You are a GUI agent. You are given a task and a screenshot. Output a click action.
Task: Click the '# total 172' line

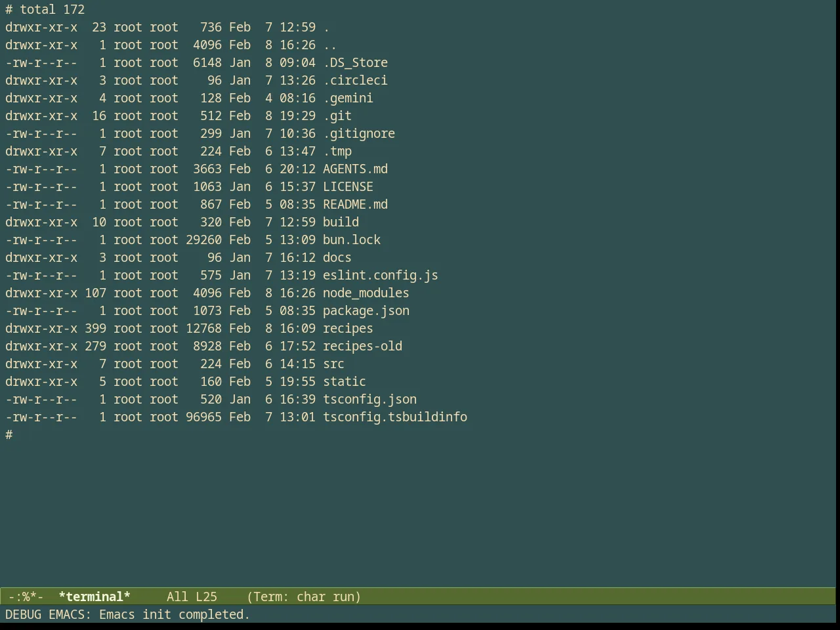pos(45,9)
